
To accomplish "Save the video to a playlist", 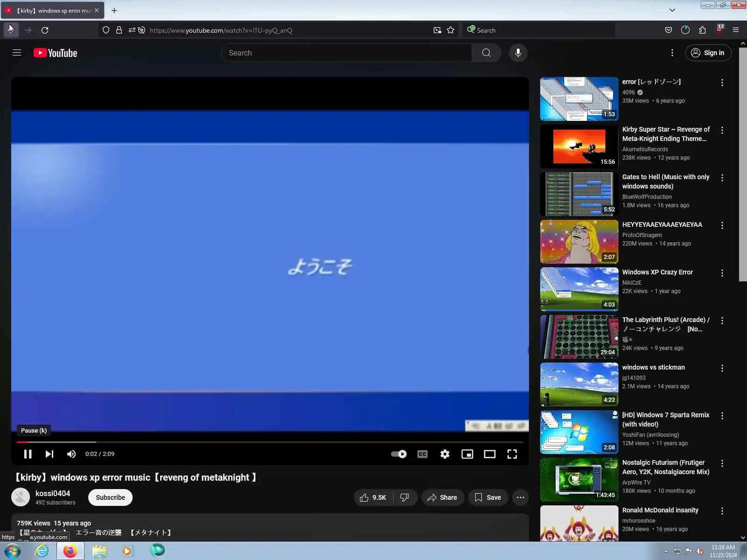I will (x=488, y=497).
